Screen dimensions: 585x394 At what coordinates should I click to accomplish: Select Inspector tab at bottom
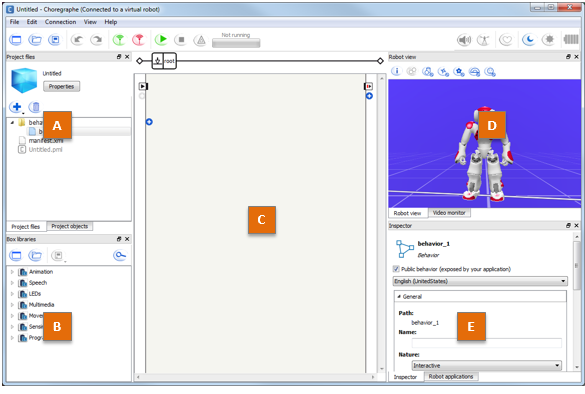point(406,377)
